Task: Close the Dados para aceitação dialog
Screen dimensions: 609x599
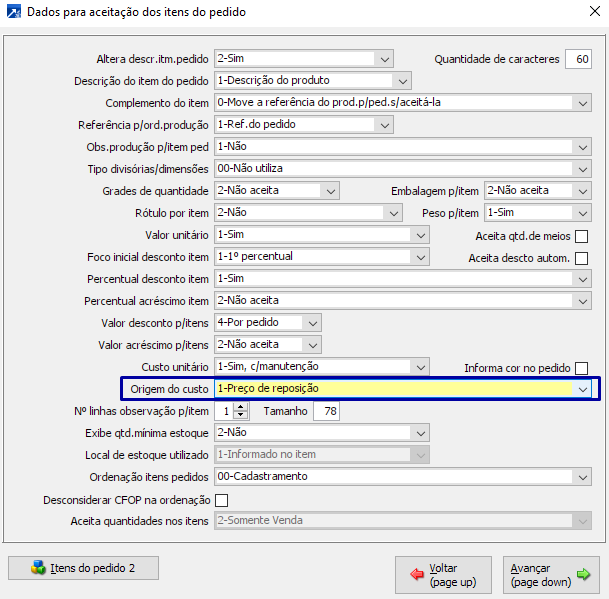Action: [595, 11]
